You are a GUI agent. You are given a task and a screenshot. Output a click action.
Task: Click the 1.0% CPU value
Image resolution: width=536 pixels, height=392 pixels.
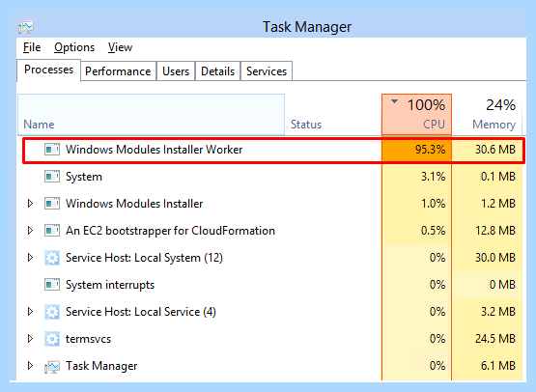click(x=433, y=204)
